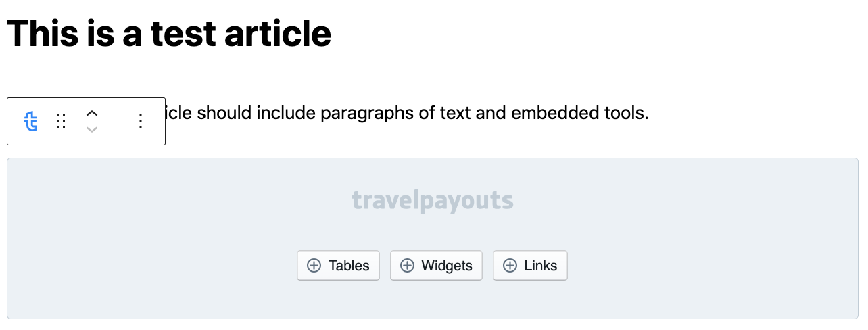Click the six-dot drag handle icon
Viewport: 868px width, 330px height.
pos(61,122)
